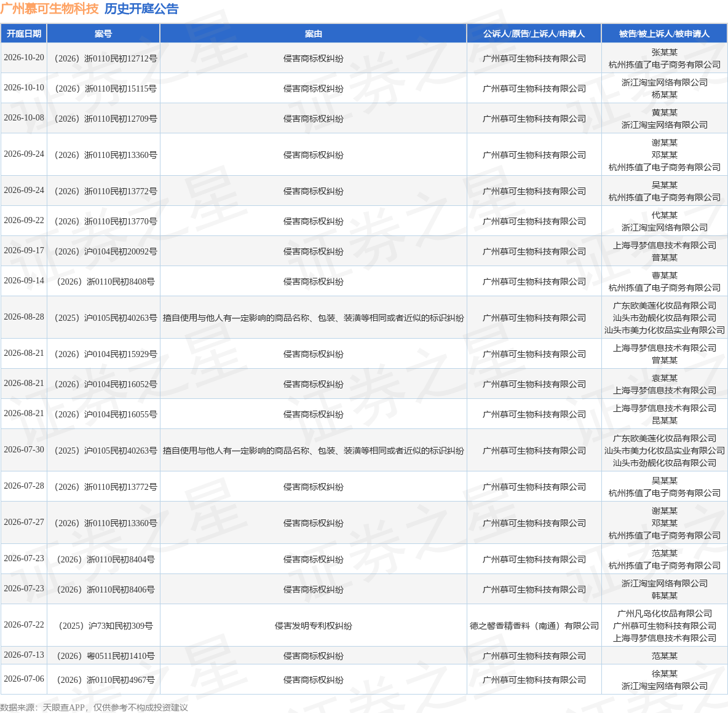Click plaintiff 德之馨香精香料（南通）有限公司
This screenshot has height=713, width=728.
pos(534,626)
